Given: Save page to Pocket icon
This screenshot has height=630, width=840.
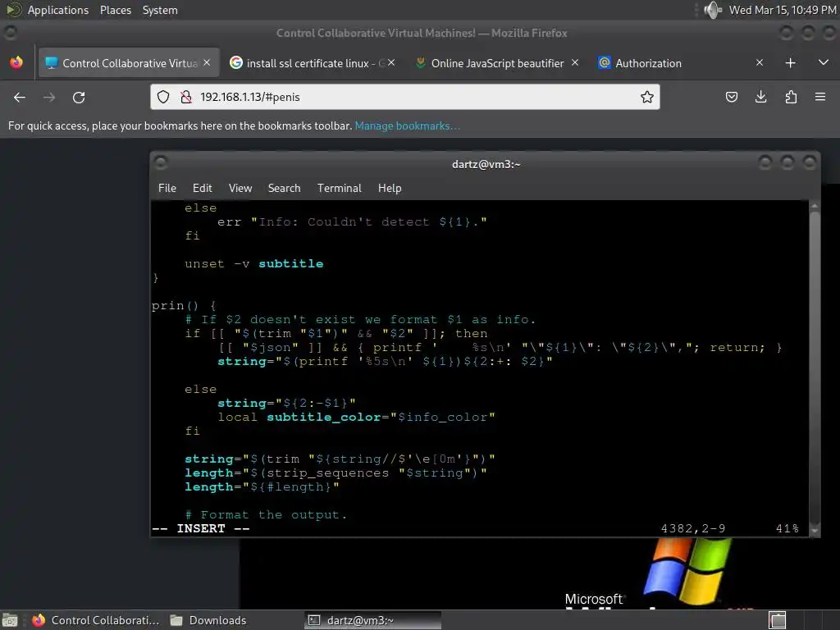Looking at the screenshot, I should point(731,97).
